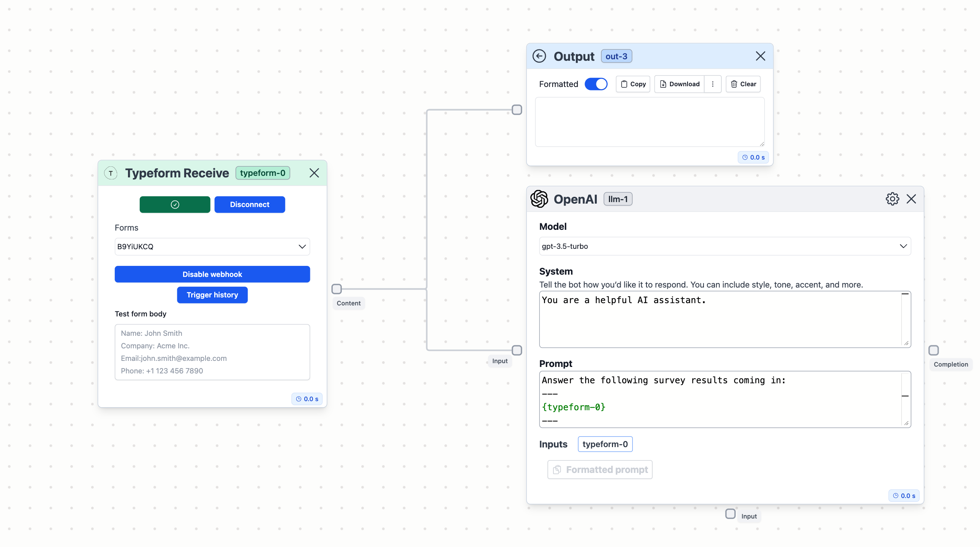Image resolution: width=980 pixels, height=547 pixels.
Task: Disable the Typeform webhook
Action: click(x=212, y=274)
